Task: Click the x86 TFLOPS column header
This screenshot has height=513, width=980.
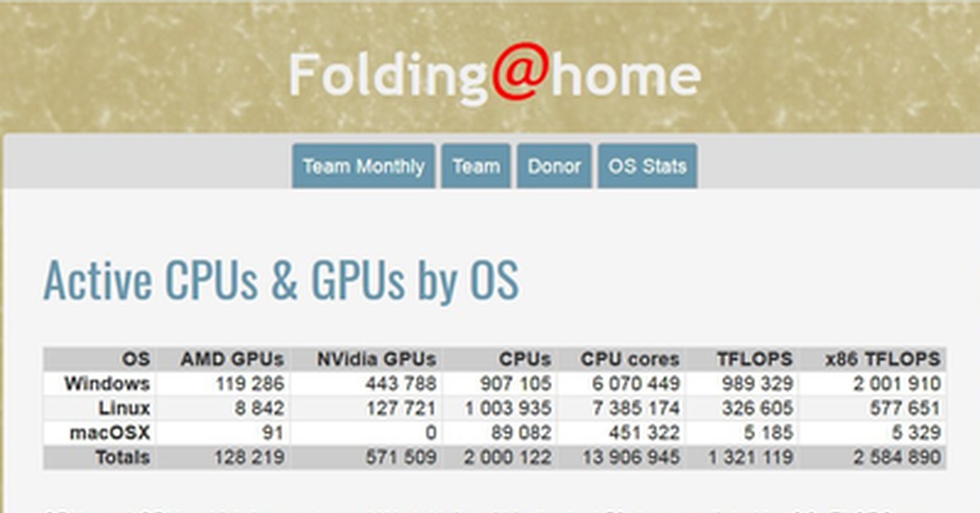Action: point(883,359)
